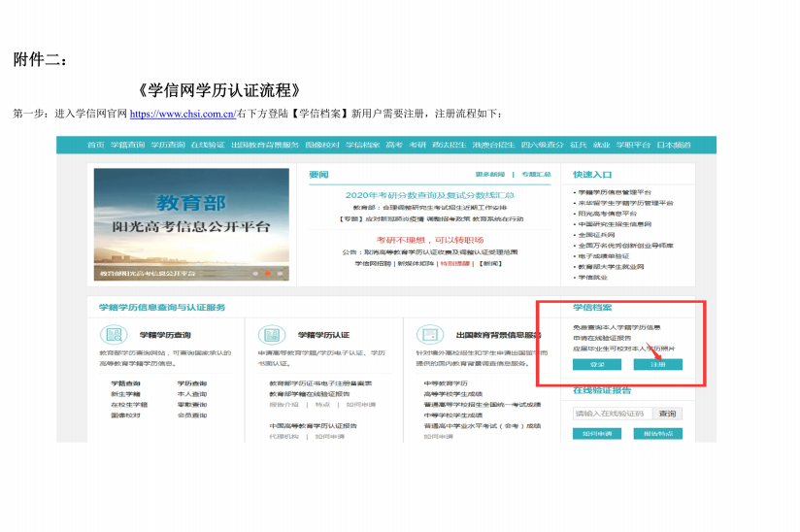Screen dimensions: 800x532
Task: Open 教育部大学生就业网 quick entry
Action: click(611, 267)
